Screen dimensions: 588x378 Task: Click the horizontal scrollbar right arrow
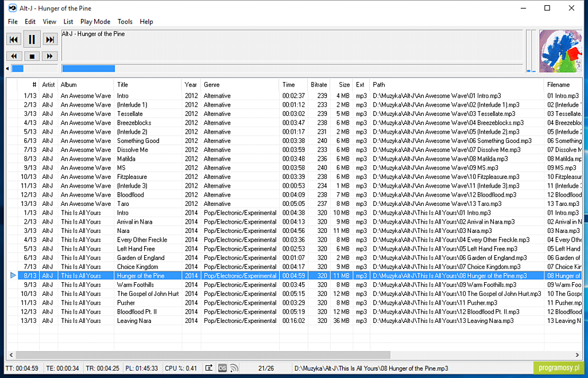[x=577, y=355]
